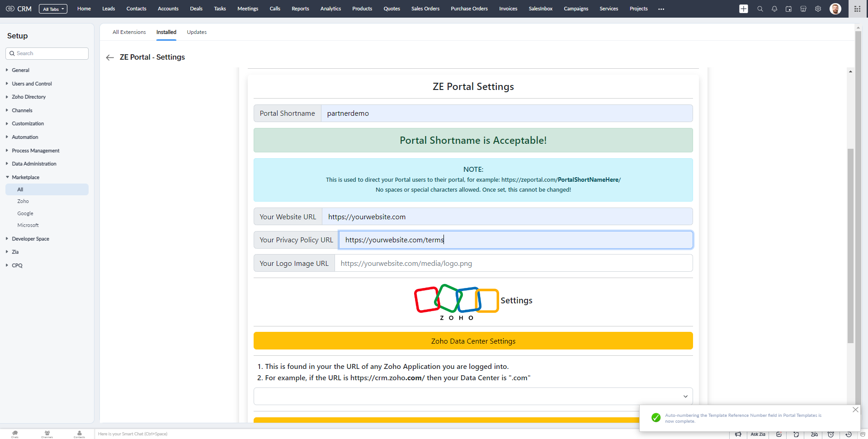The height and width of the screenshot is (439, 868).
Task: Open the reminders alarm clock icon
Action: (x=831, y=434)
